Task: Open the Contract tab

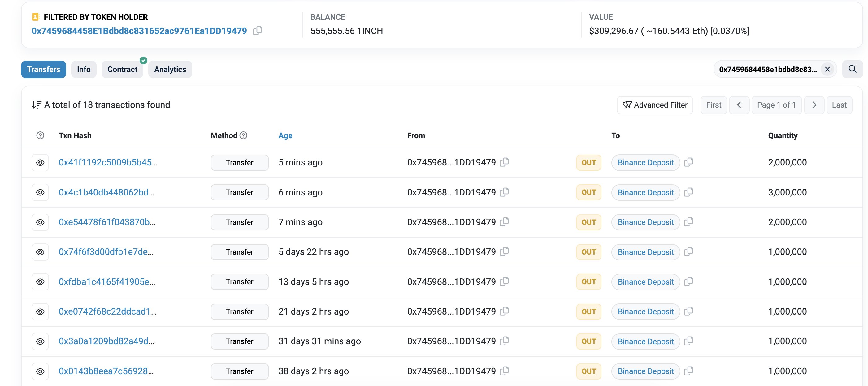Action: (x=122, y=69)
